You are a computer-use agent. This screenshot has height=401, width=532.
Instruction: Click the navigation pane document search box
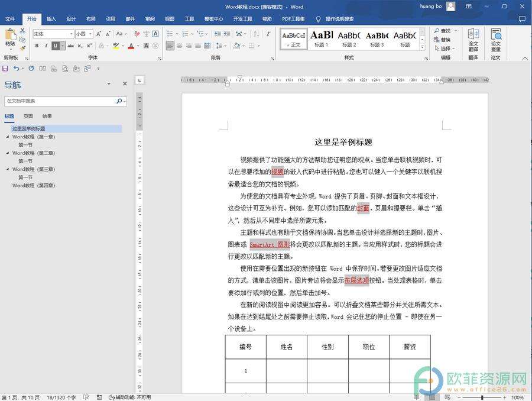pyautogui.click(x=60, y=101)
